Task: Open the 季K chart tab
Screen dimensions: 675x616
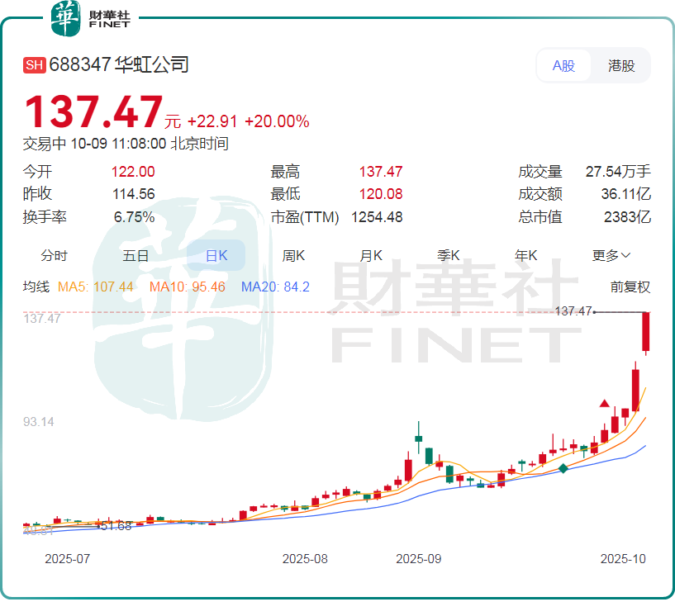Action: (x=449, y=256)
